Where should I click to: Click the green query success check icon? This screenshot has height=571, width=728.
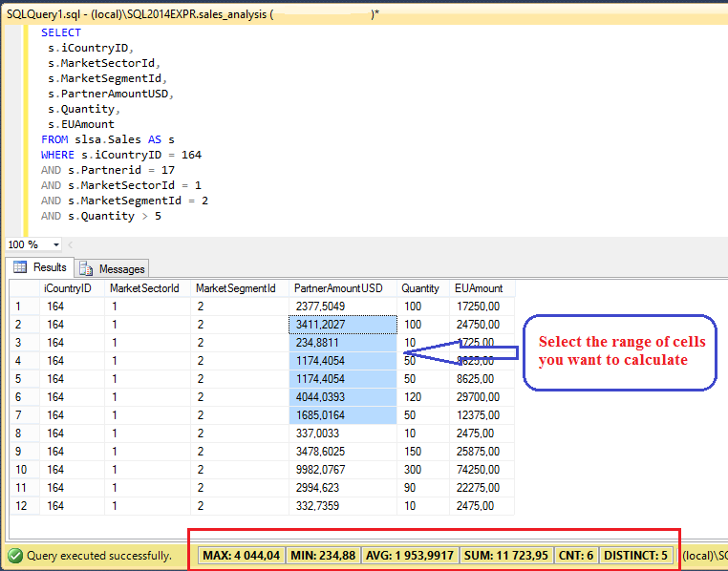point(15,555)
